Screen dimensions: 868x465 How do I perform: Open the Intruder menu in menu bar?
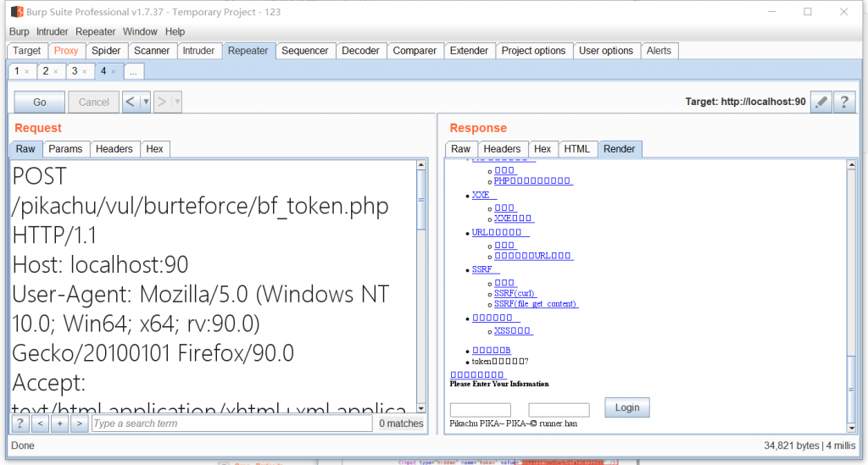[x=52, y=31]
